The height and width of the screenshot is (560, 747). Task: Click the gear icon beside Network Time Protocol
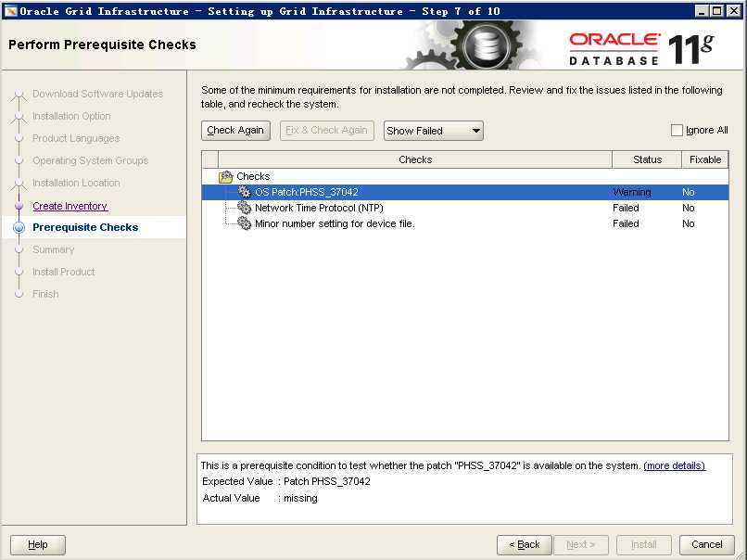pos(245,208)
